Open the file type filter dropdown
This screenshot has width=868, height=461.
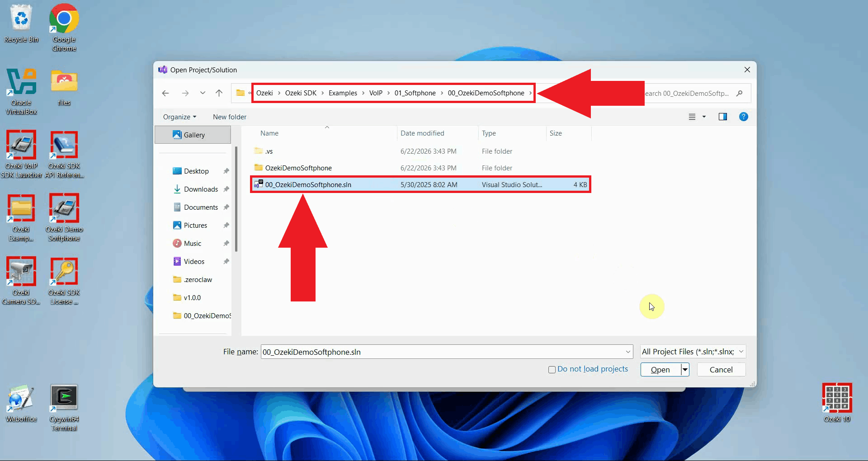pos(693,352)
